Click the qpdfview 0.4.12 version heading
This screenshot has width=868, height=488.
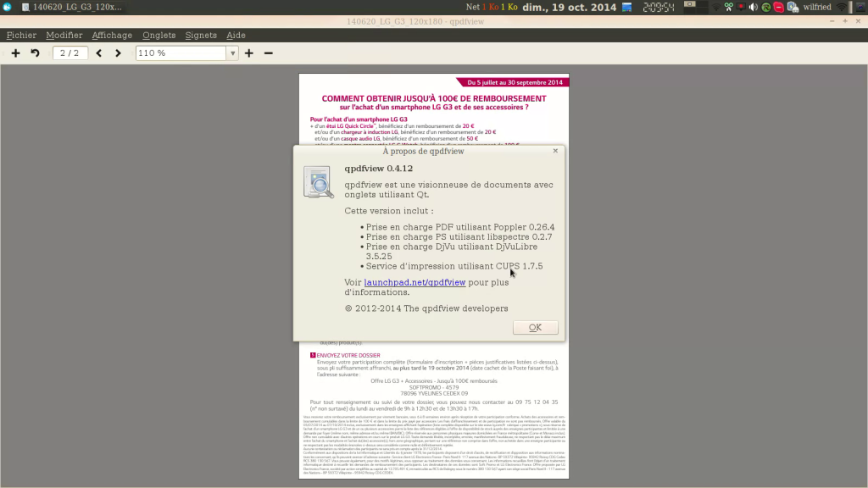[x=379, y=169]
